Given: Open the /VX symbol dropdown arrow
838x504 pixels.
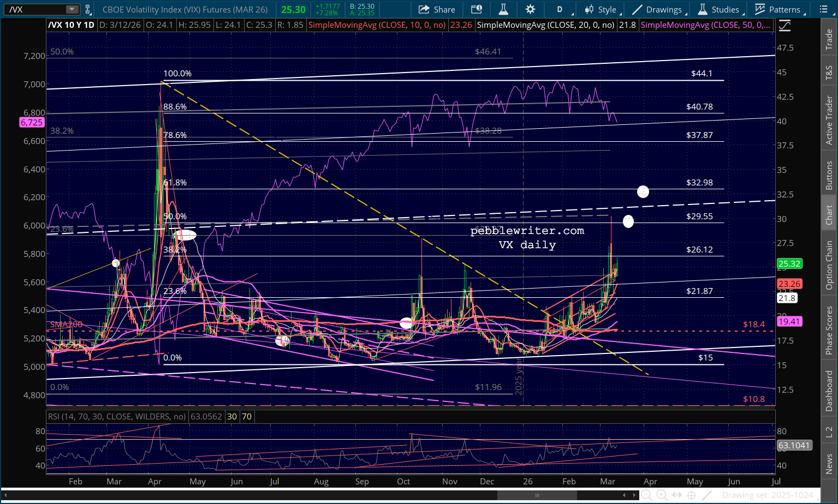Looking at the screenshot, I should 72,9.
